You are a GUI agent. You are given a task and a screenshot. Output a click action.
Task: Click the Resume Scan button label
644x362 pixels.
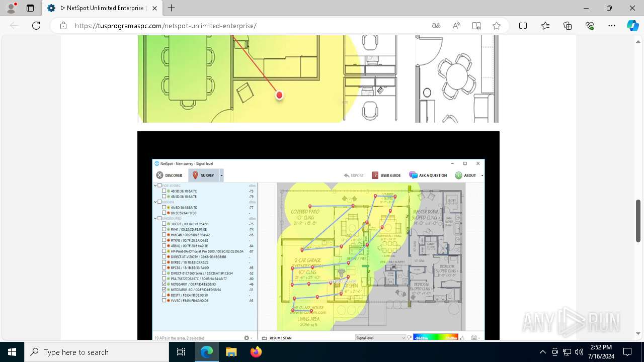click(281, 338)
